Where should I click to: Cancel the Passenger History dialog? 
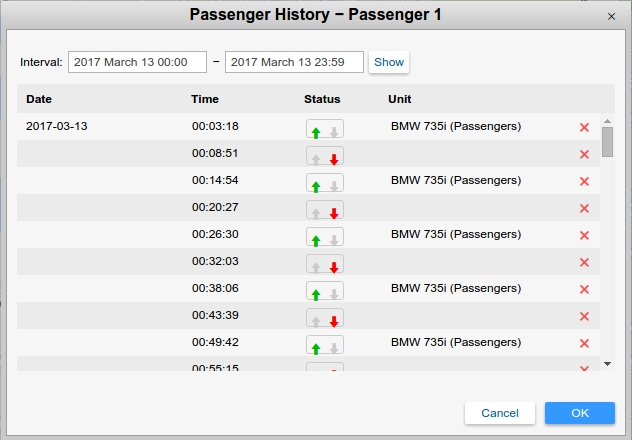tap(499, 413)
